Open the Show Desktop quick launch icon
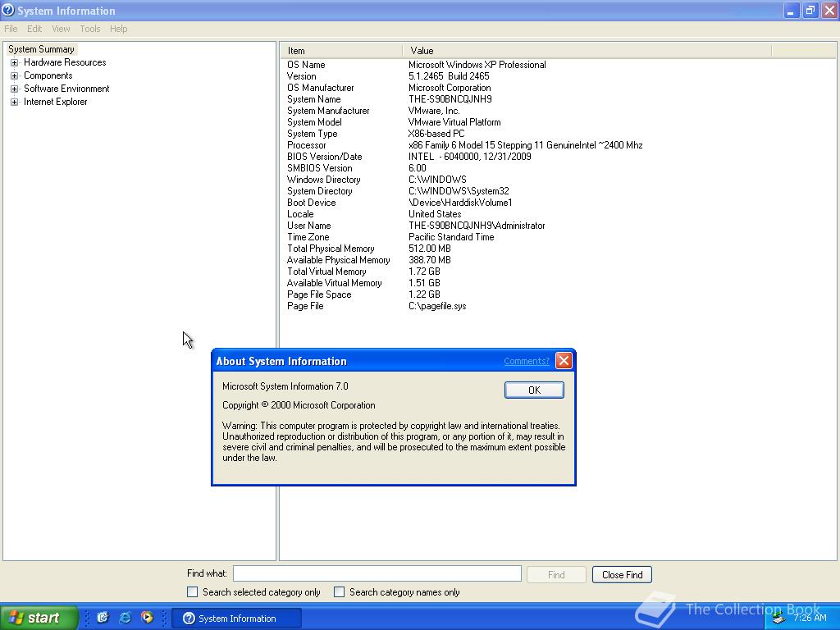The height and width of the screenshot is (630, 840). (x=103, y=618)
